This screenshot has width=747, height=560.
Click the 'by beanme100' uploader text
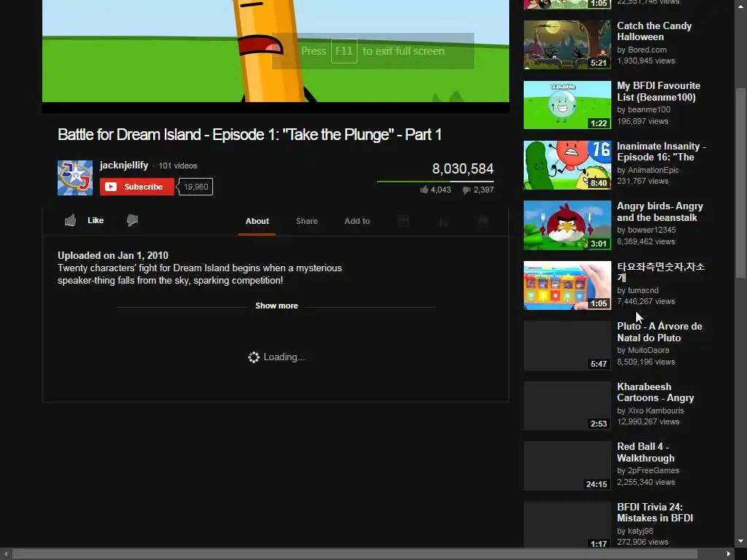click(x=643, y=109)
